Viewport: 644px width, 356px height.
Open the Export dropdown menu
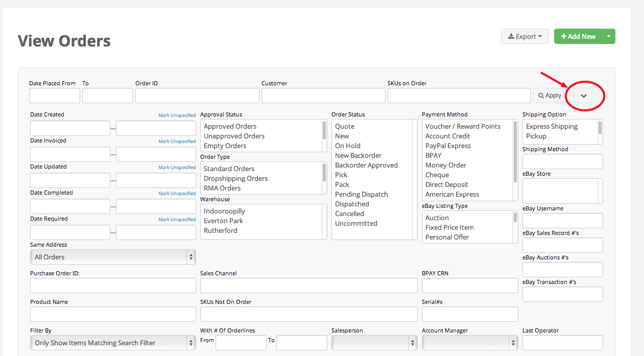525,36
